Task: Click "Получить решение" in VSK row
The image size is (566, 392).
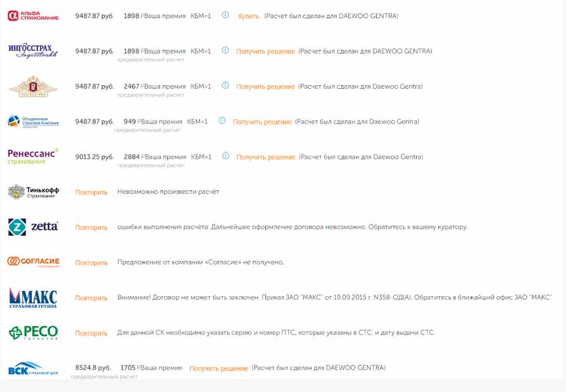Action: click(219, 368)
